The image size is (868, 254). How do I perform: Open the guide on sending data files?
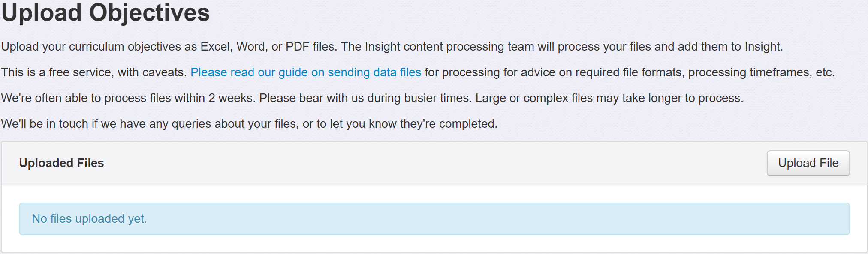306,72
